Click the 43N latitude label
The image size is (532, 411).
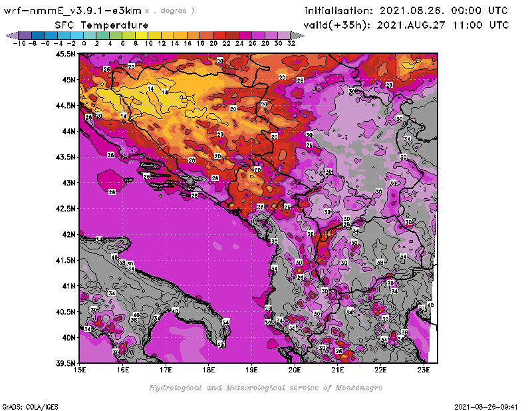[x=68, y=183]
